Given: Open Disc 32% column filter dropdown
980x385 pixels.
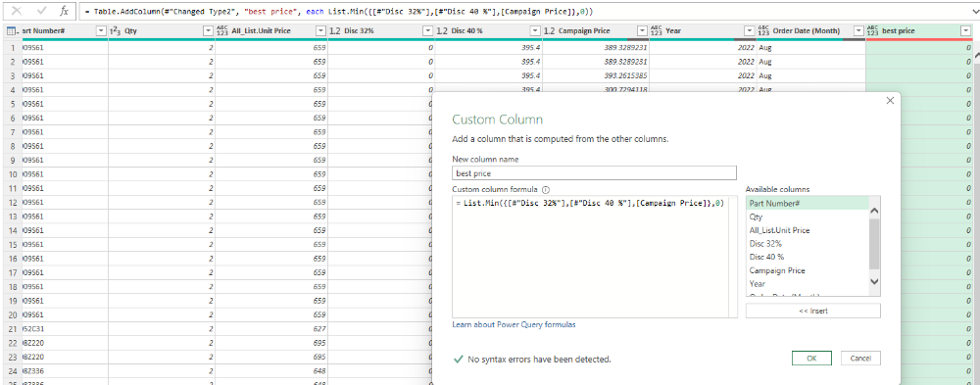Looking at the screenshot, I should [x=427, y=30].
